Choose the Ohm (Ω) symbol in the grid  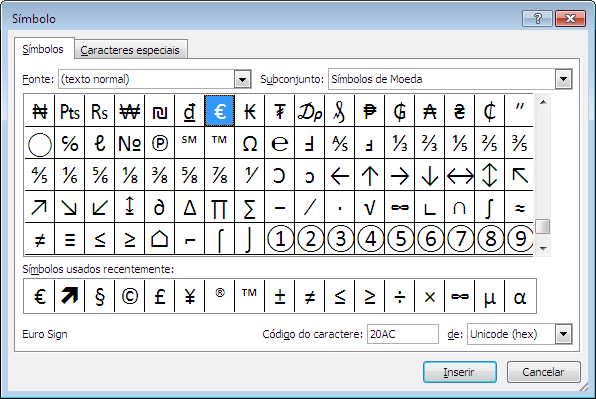pyautogui.click(x=250, y=143)
